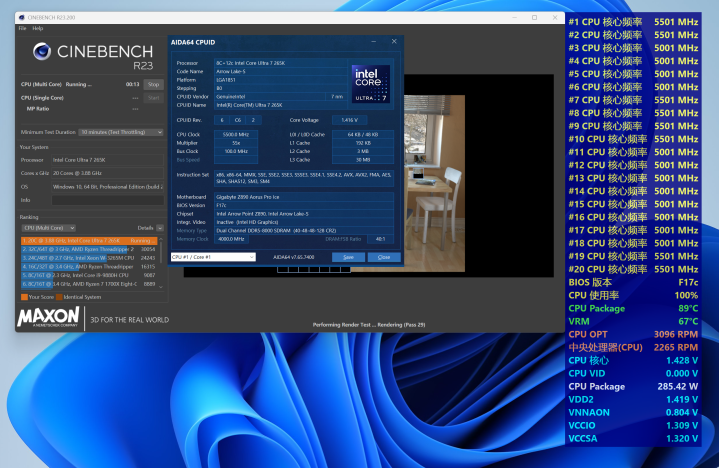Click the Your Score orange legend swatch
The image size is (719, 468).
pos(24,297)
